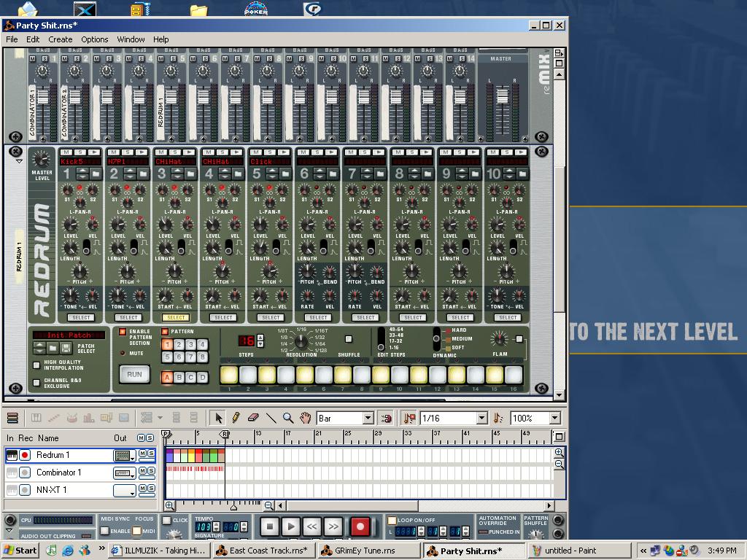Select the Pencil tool in sequencer

coord(236,418)
